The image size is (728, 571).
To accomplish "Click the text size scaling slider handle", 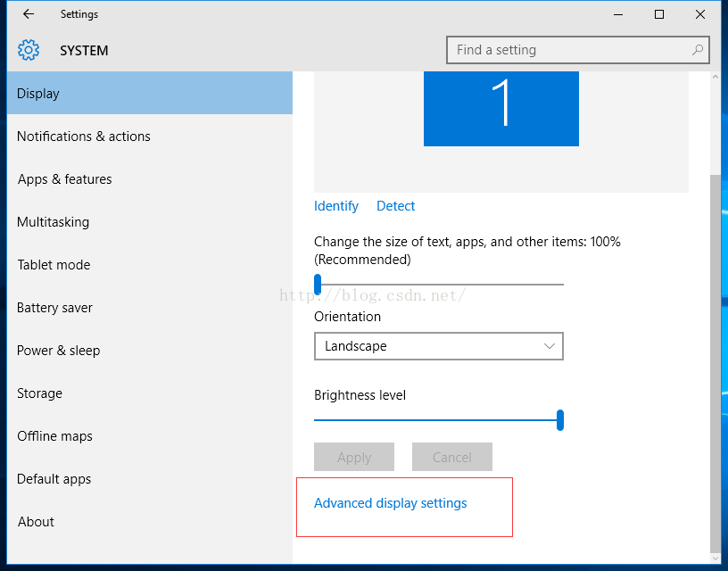I will pos(318,284).
